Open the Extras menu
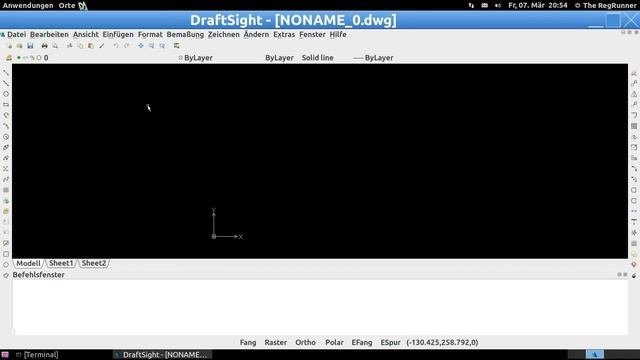640x360 pixels. click(x=284, y=35)
